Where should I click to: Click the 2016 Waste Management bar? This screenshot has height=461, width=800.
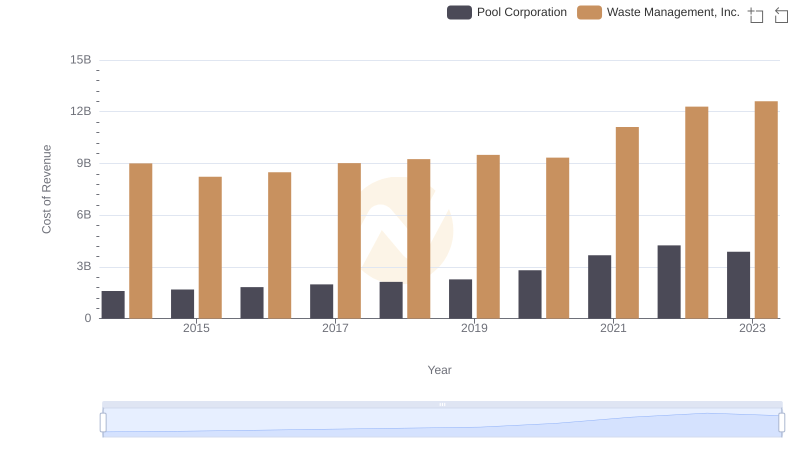[x=280, y=245]
